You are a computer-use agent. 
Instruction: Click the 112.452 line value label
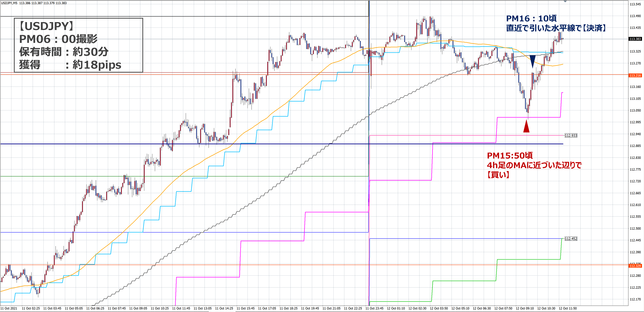(x=571, y=239)
